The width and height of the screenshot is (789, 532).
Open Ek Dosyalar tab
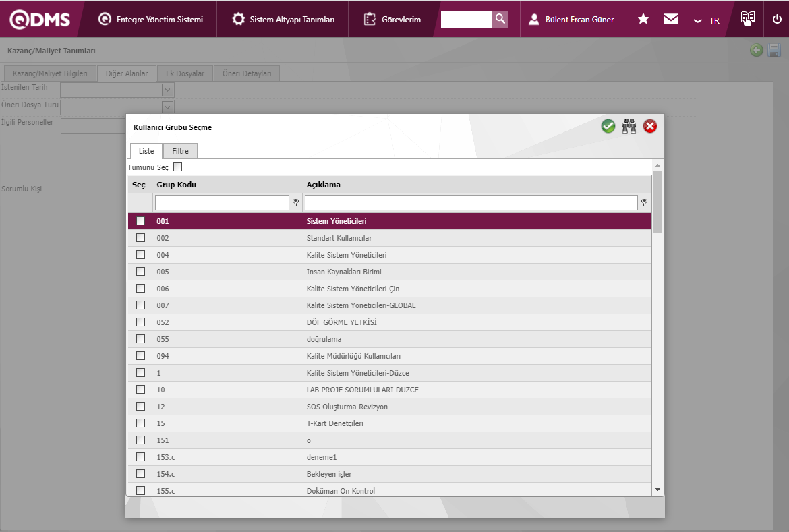(185, 73)
